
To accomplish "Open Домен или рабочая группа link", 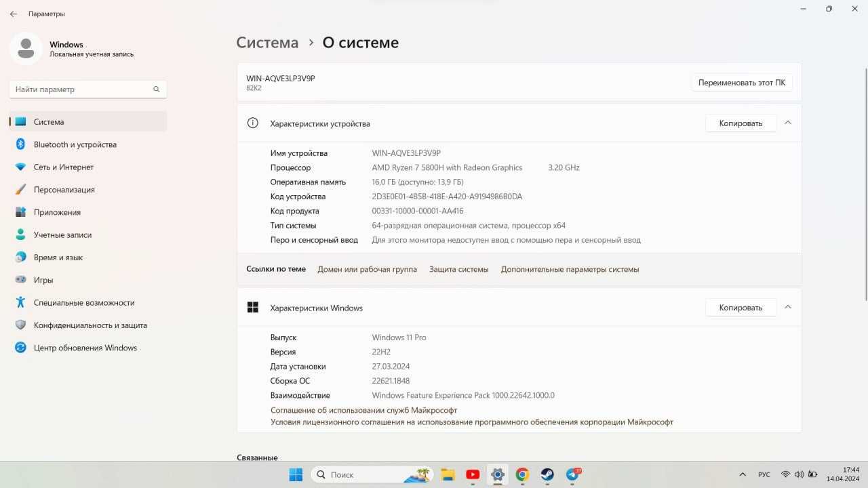I will 367,269.
